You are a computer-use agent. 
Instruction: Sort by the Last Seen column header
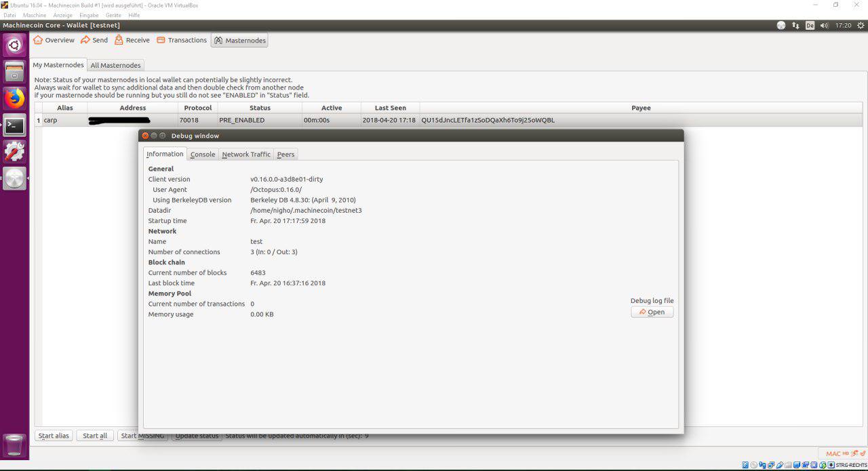tap(391, 108)
